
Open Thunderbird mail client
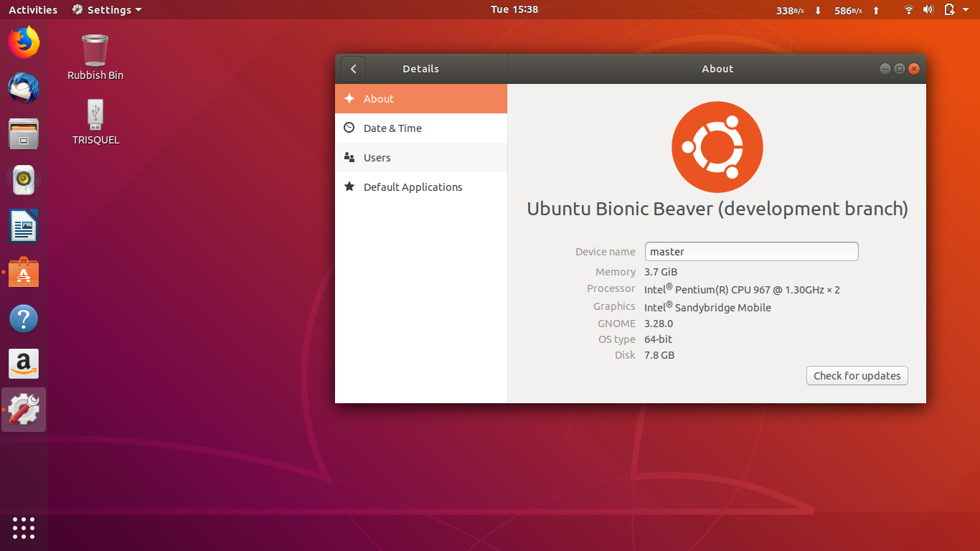pyautogui.click(x=24, y=89)
